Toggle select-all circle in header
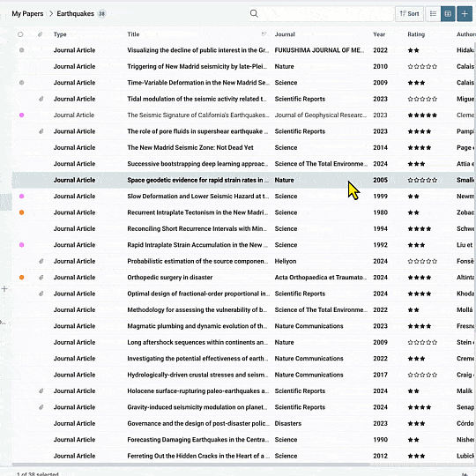Image resolution: width=476 pixels, height=476 pixels. coord(20,34)
